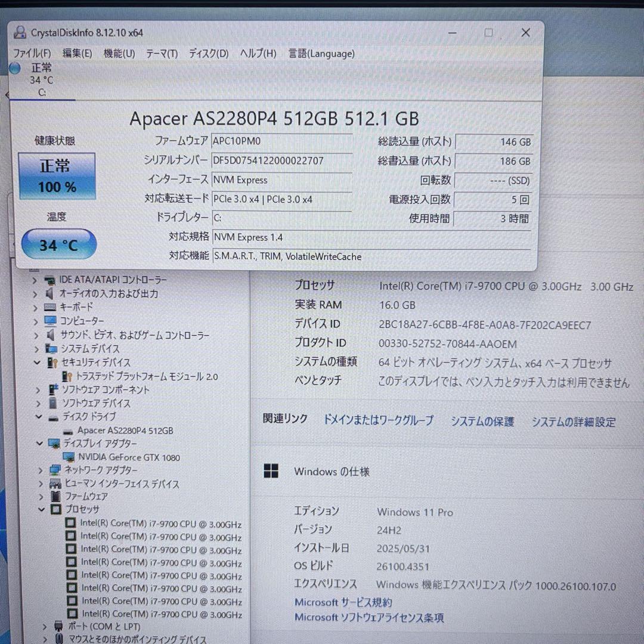This screenshot has width=644, height=644.
Task: Expand サウンド、ビデオ、およびゲーム コントローラー node
Action: coord(36,336)
